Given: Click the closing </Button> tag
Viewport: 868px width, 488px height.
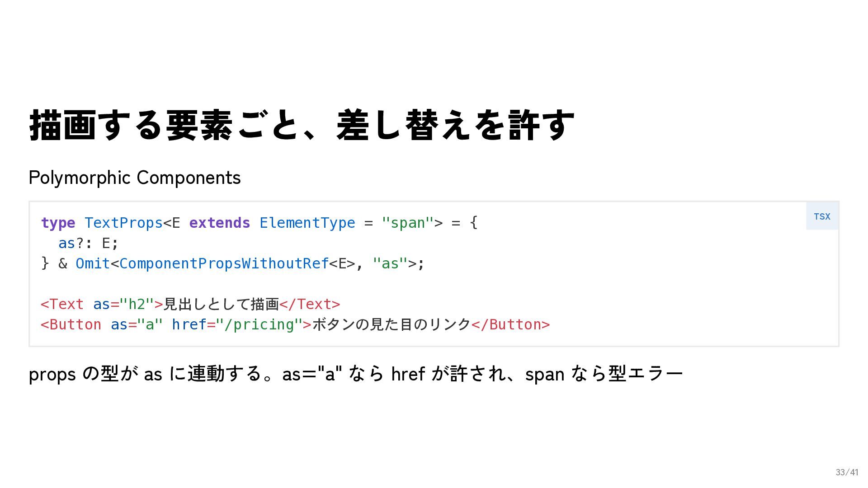Looking at the screenshot, I should click(510, 324).
